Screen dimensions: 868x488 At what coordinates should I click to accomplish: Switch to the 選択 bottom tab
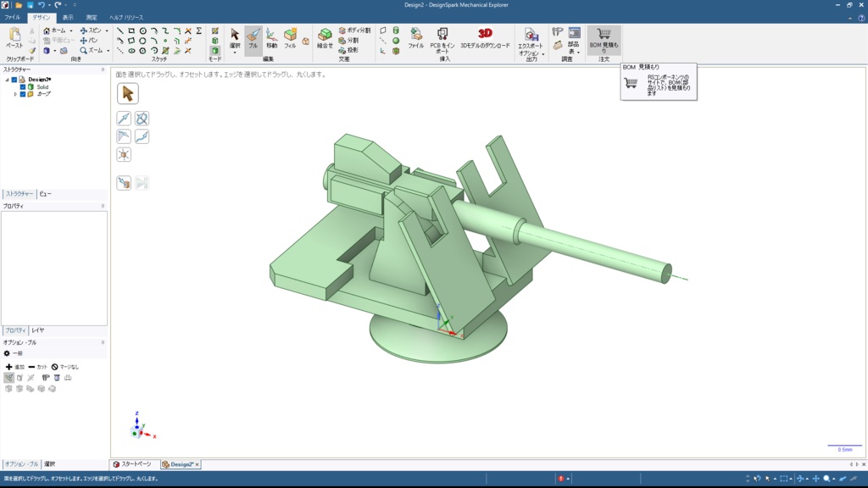point(50,464)
